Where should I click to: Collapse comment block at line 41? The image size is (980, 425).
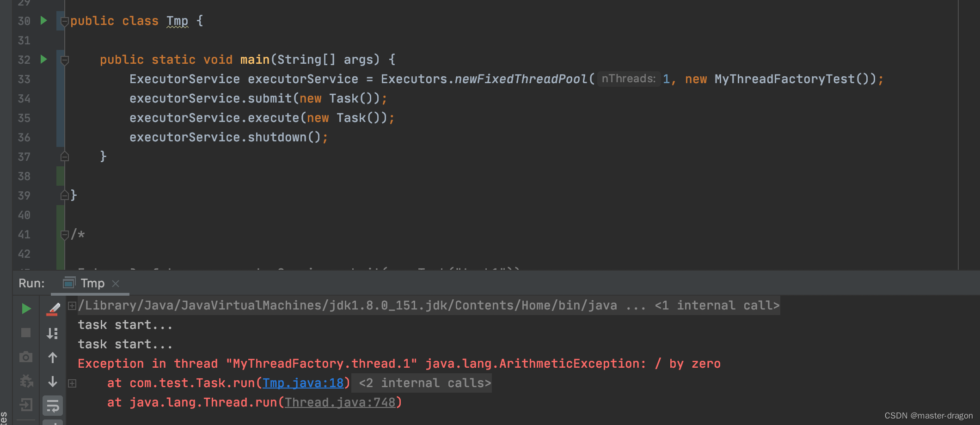pyautogui.click(x=65, y=235)
